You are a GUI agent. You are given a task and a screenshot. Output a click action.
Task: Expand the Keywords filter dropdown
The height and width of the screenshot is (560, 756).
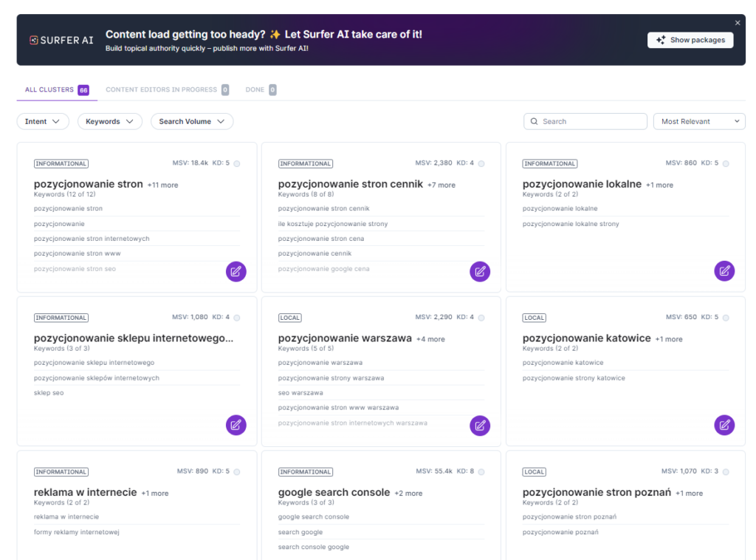click(109, 121)
